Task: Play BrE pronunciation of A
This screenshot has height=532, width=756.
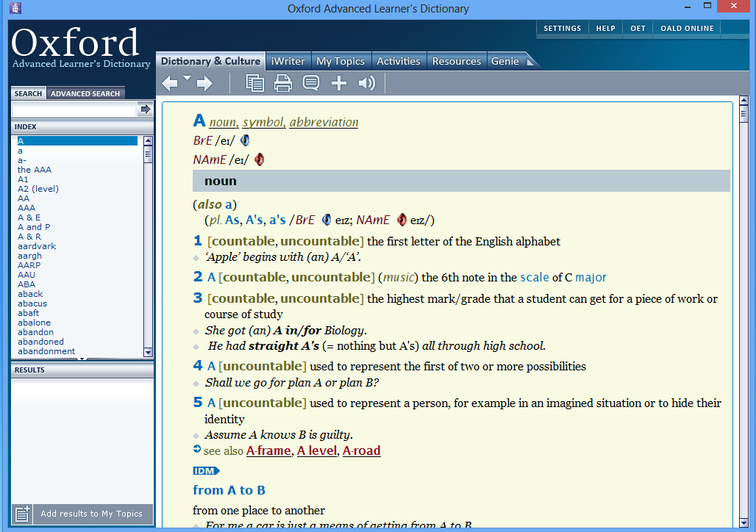Action: (x=246, y=140)
